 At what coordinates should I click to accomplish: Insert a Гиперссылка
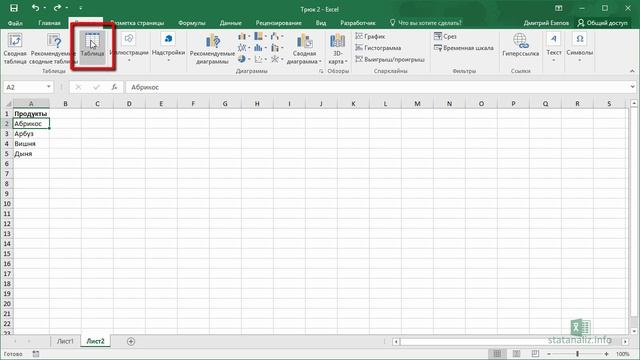(520, 45)
